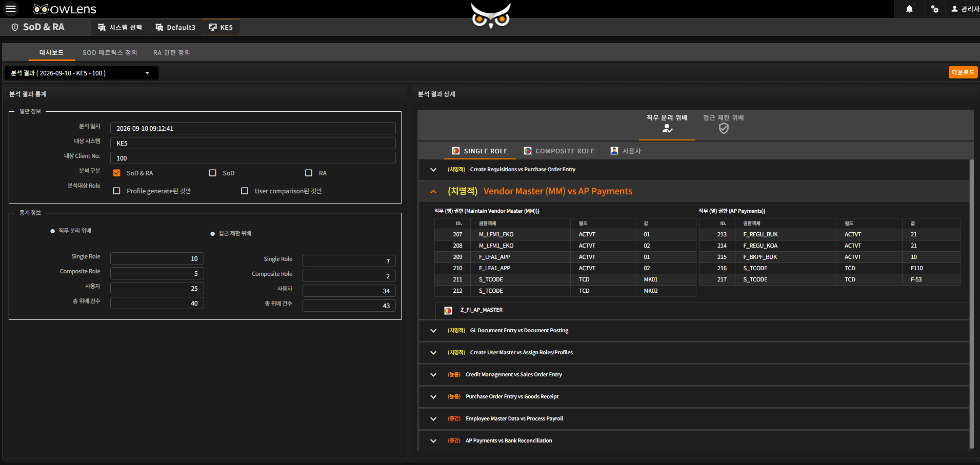Click the Default3 system icon
Viewport: 980px width, 465px height.
coord(159,27)
